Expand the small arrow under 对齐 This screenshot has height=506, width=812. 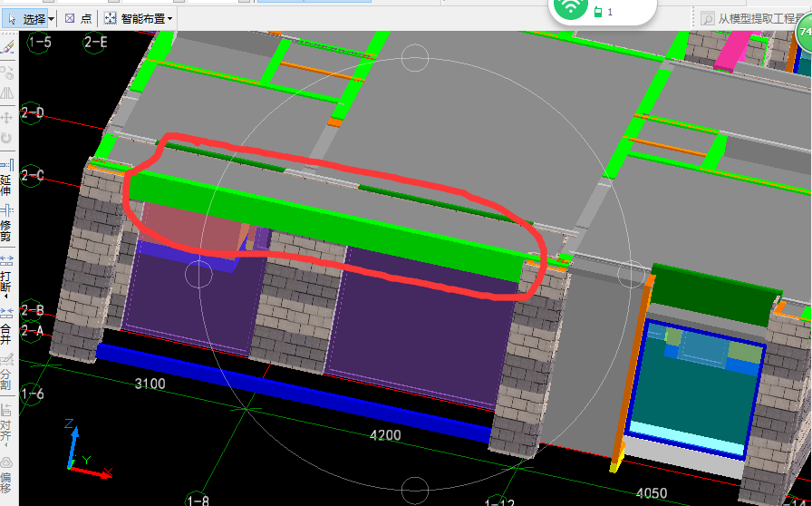click(x=6, y=445)
